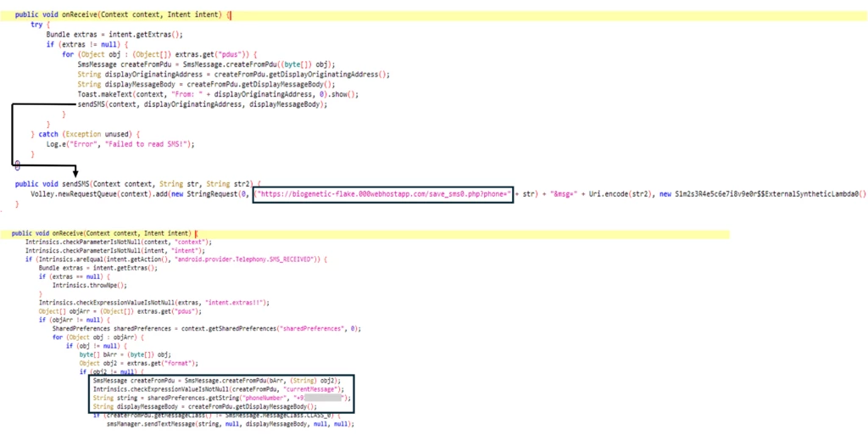Viewport: 868px width, 435px height.
Task: Select the "currentMessage" null-check line
Action: pyautogui.click(x=219, y=389)
